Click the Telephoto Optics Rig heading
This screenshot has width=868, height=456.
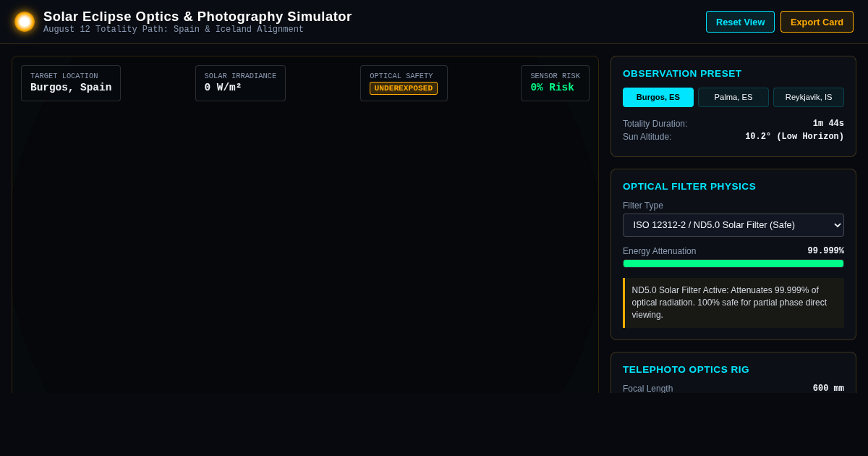point(686,370)
